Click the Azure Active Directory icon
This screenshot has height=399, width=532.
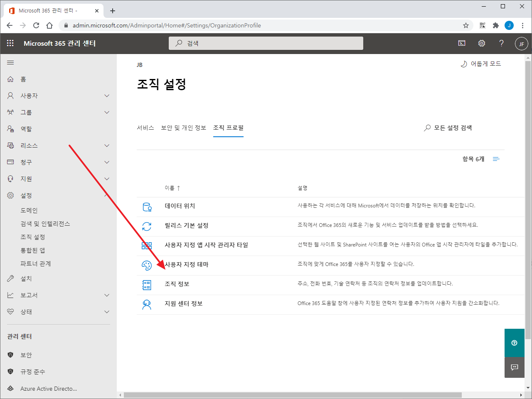10,389
